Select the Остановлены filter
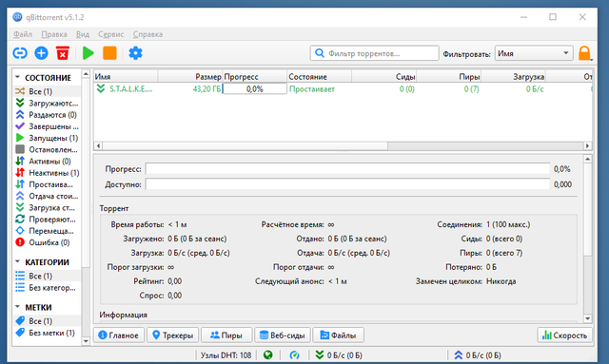Viewport: 609px width, 364px height. 47,149
